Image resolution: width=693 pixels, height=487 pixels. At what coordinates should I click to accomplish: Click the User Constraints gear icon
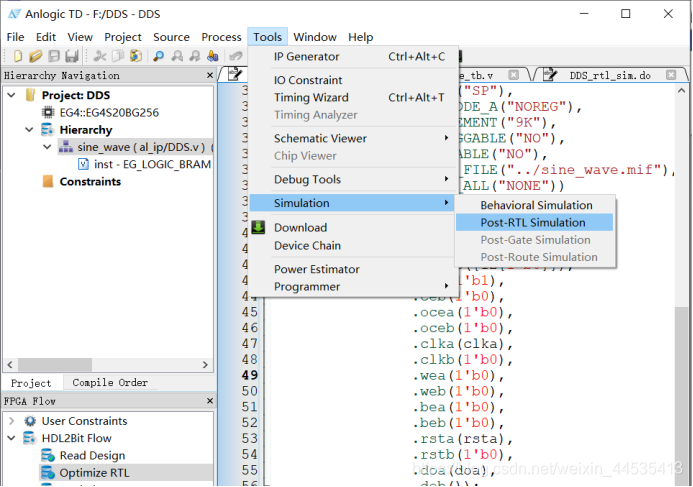[30, 421]
